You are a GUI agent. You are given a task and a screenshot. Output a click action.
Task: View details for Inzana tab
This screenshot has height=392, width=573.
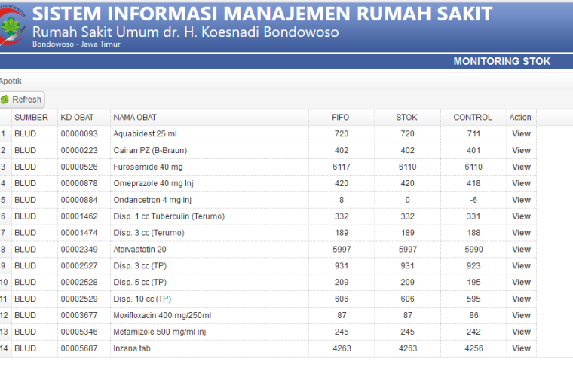[x=521, y=348]
